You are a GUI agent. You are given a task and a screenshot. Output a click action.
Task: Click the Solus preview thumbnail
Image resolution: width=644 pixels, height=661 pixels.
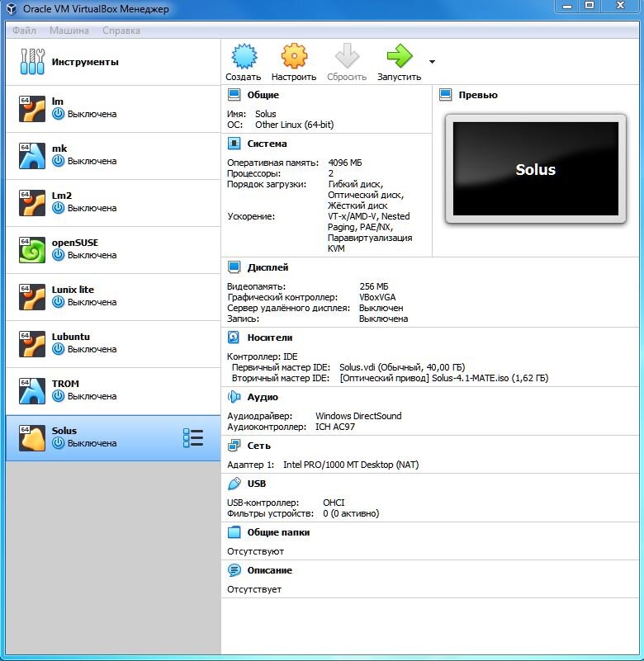coord(536,168)
